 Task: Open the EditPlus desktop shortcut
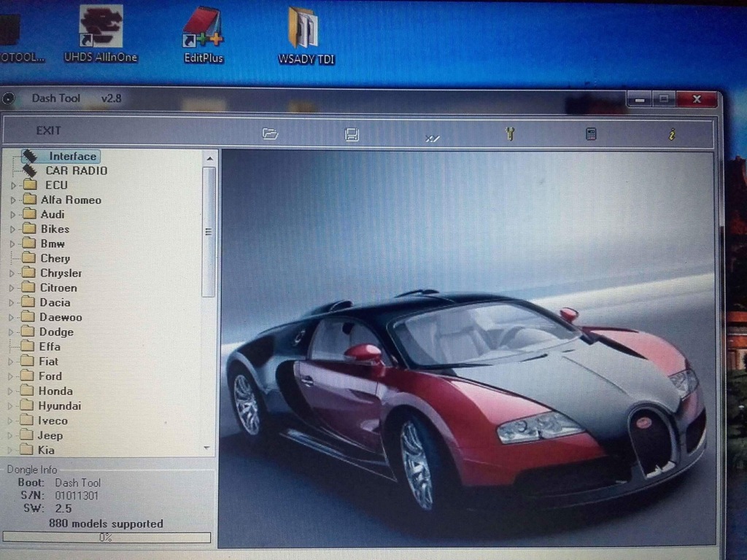pos(204,36)
